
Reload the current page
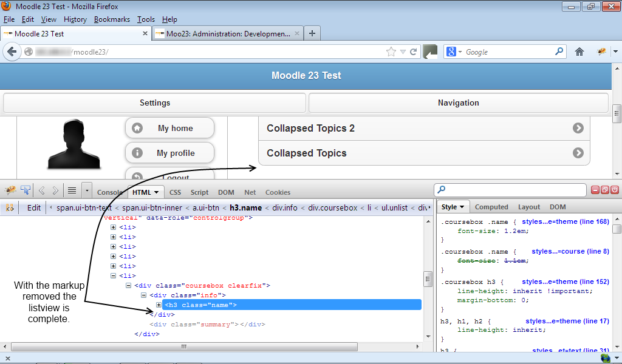tap(413, 52)
